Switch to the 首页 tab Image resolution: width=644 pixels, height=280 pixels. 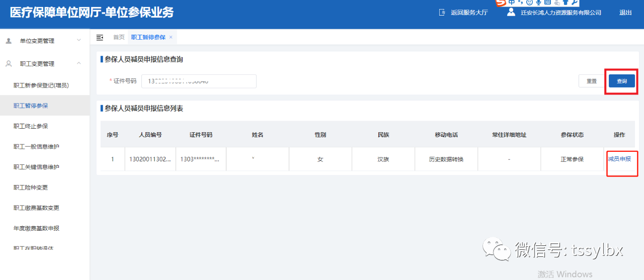pos(119,37)
